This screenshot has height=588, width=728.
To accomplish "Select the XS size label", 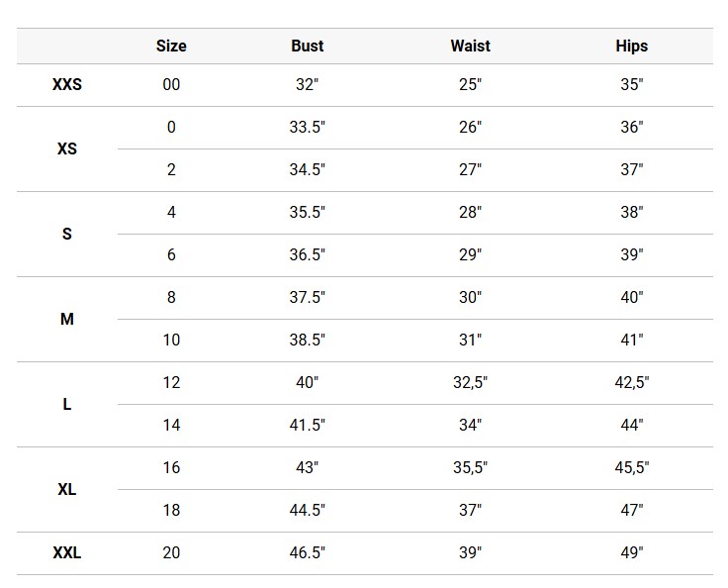I will [x=67, y=149].
